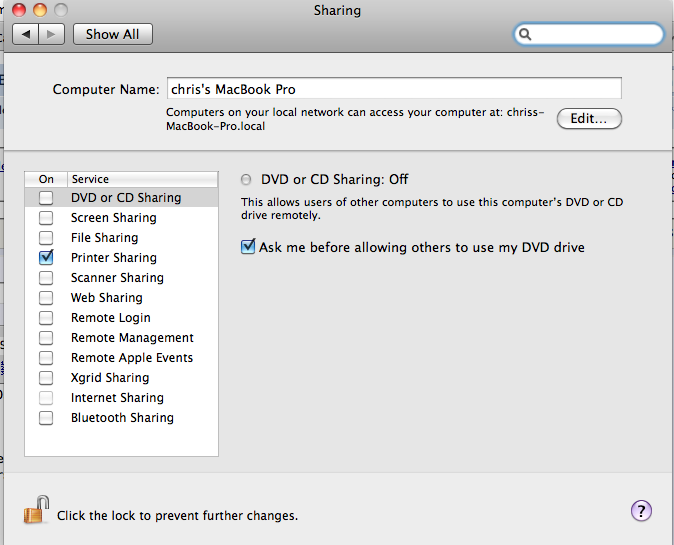Enable Bluetooth Sharing checkbox

point(46,418)
